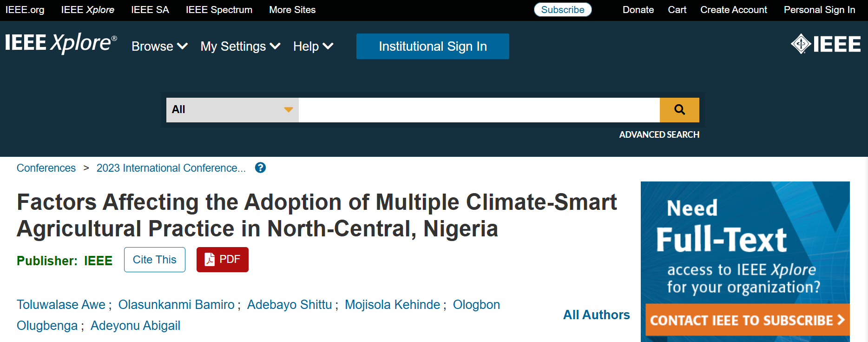
Task: Open the Help dropdown menu
Action: [313, 47]
